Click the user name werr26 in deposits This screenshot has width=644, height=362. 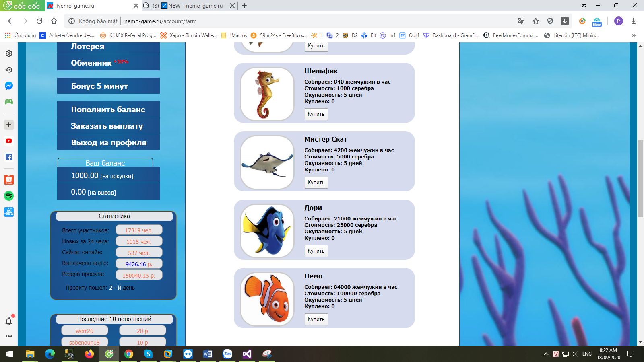(x=85, y=331)
